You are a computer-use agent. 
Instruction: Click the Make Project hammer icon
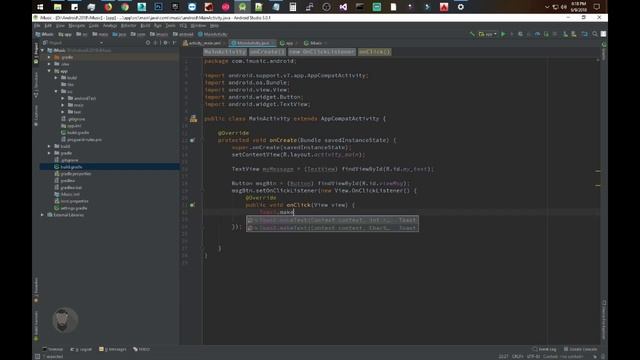(x=472, y=34)
